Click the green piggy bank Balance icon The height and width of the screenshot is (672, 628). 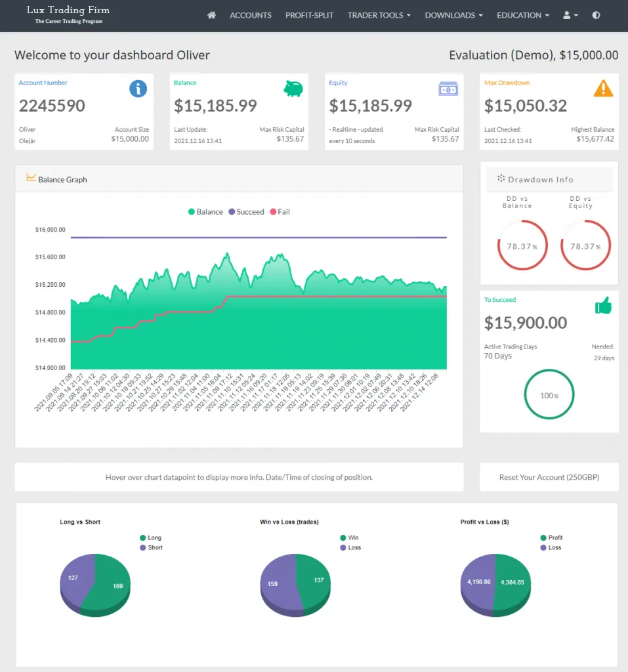pos(293,88)
